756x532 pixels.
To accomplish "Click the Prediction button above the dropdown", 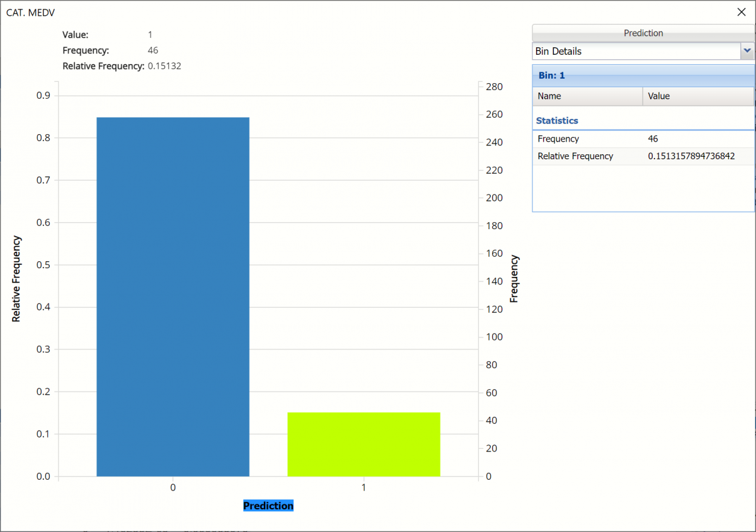I will (643, 33).
